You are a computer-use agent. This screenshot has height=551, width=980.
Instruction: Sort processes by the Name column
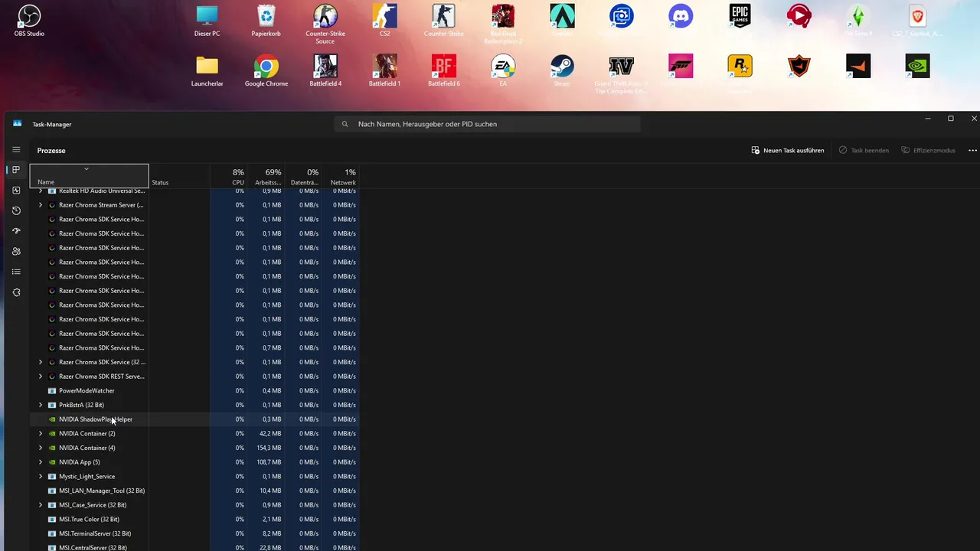click(89, 176)
